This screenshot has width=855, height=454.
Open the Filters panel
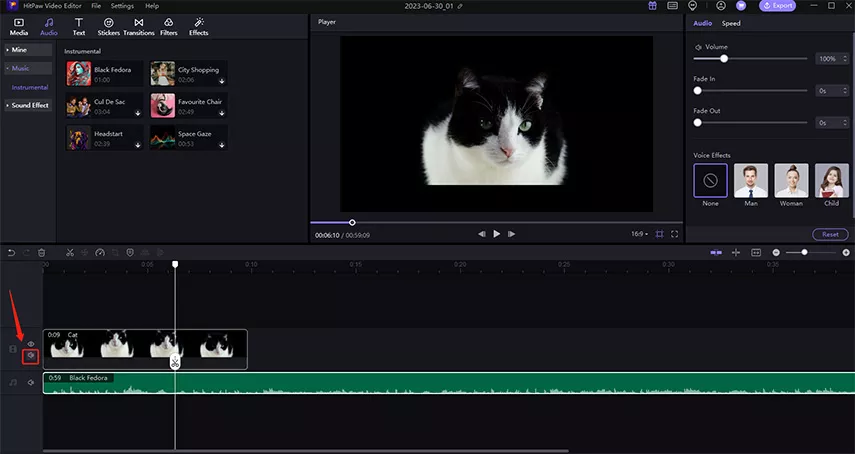(x=169, y=26)
